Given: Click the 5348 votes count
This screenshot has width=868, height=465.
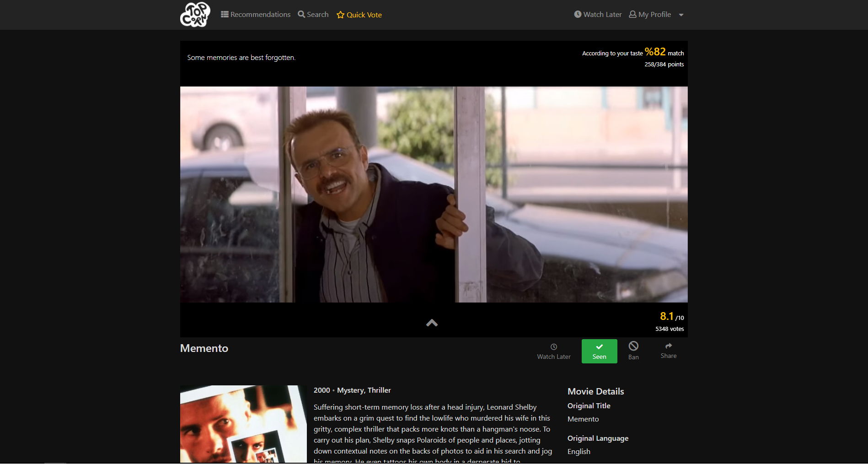Looking at the screenshot, I should click(x=670, y=329).
